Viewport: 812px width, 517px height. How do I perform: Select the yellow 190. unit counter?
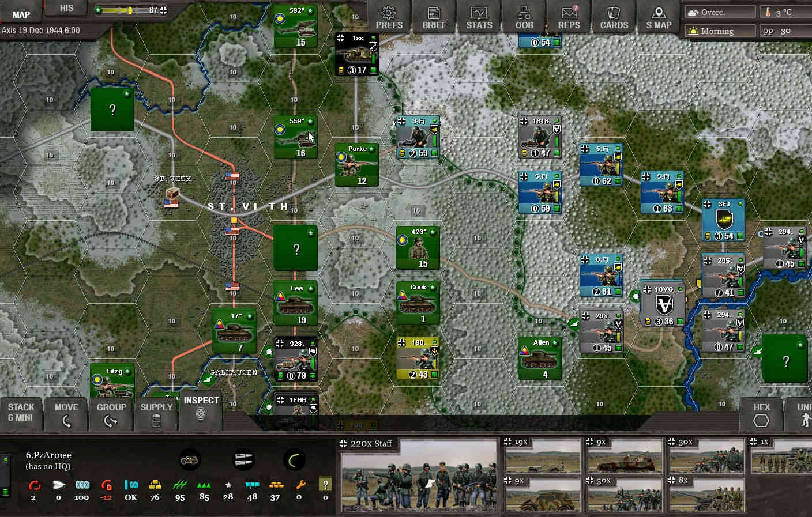(418, 358)
